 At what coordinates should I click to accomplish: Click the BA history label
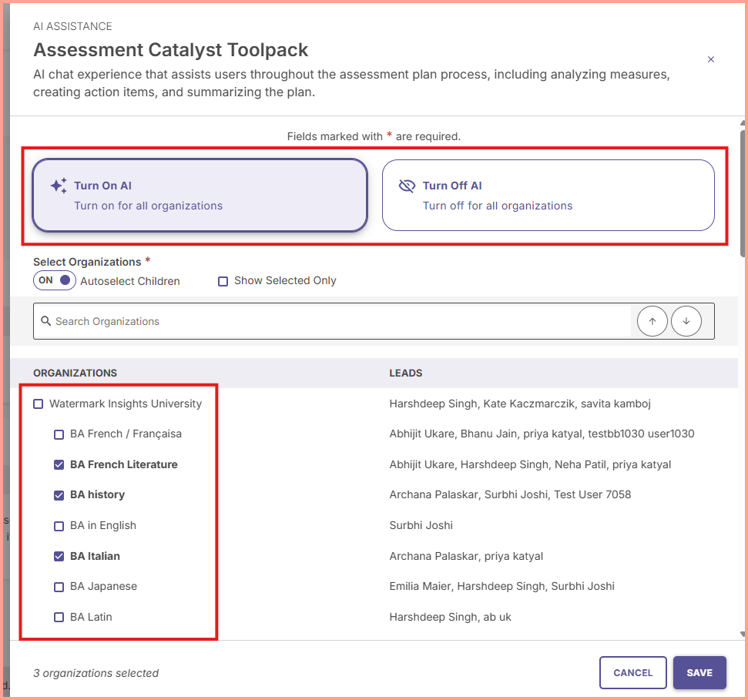coord(97,495)
